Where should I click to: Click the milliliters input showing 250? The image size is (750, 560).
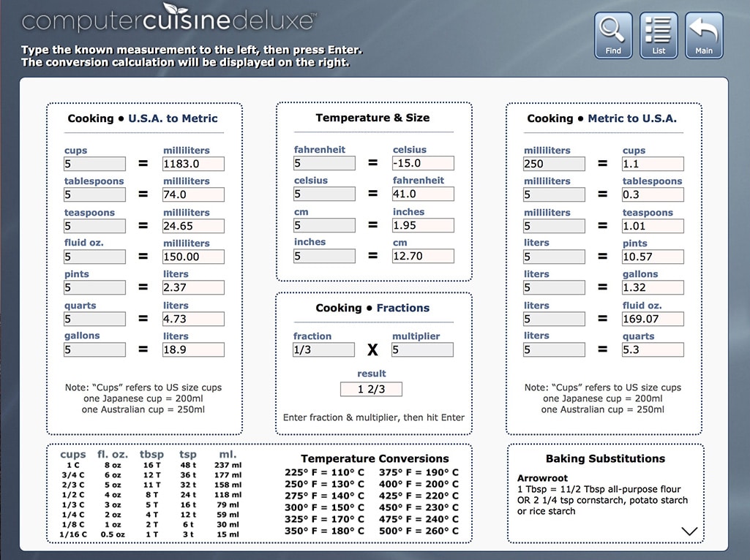(x=554, y=164)
